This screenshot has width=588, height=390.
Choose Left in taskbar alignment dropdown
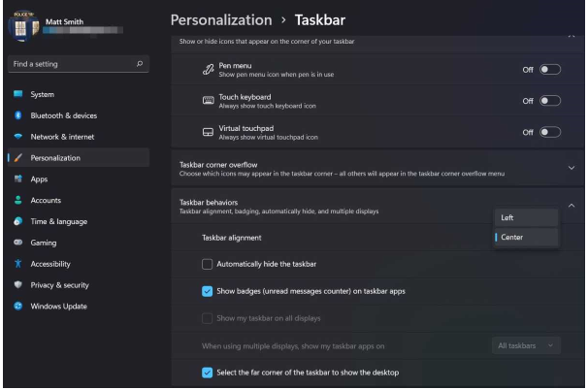click(525, 217)
